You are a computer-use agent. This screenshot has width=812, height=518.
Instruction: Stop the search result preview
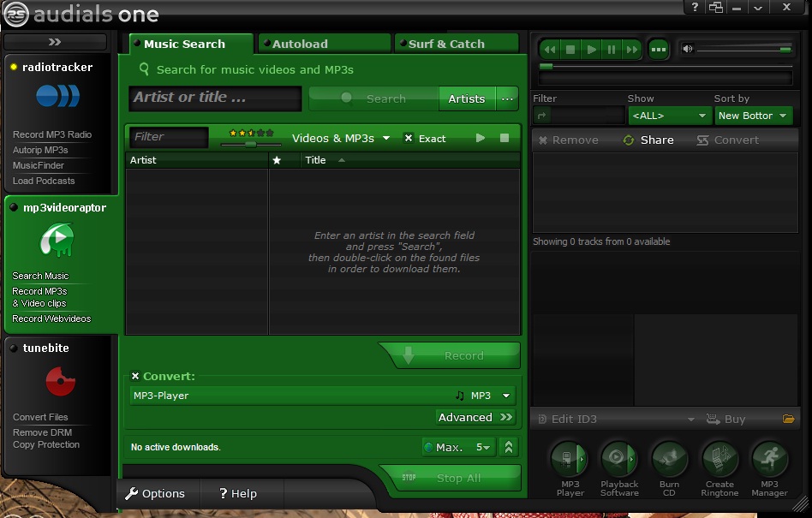[505, 138]
